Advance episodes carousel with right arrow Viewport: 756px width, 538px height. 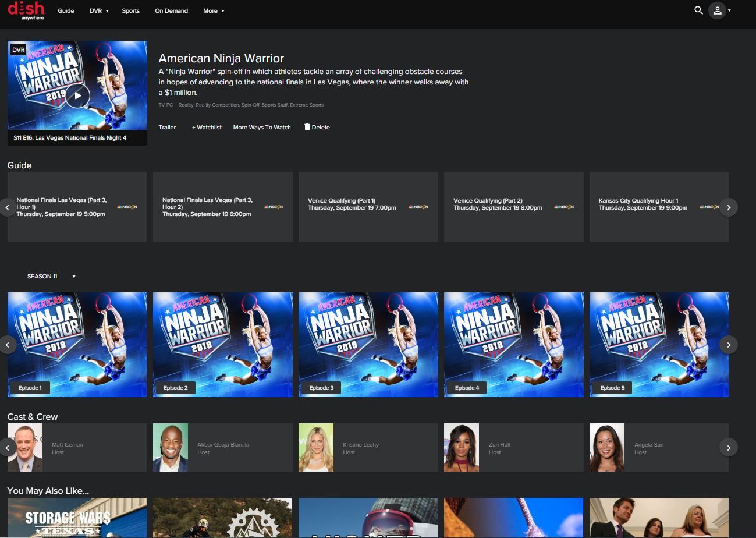(x=729, y=345)
